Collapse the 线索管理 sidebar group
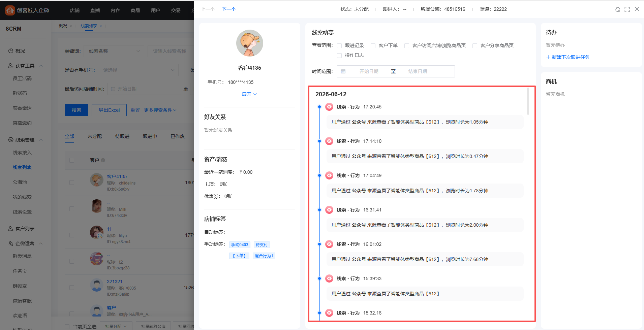Image resolution: width=644 pixels, height=330 pixels. pyautogui.click(x=41, y=140)
